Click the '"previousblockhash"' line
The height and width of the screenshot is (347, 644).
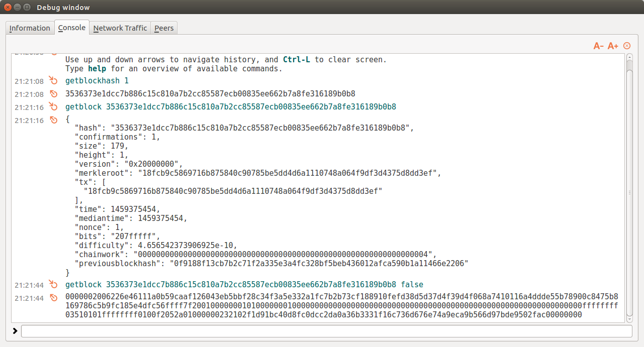click(271, 264)
